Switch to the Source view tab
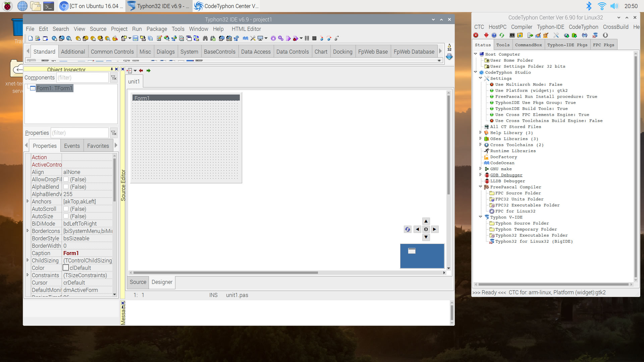 pos(138,282)
